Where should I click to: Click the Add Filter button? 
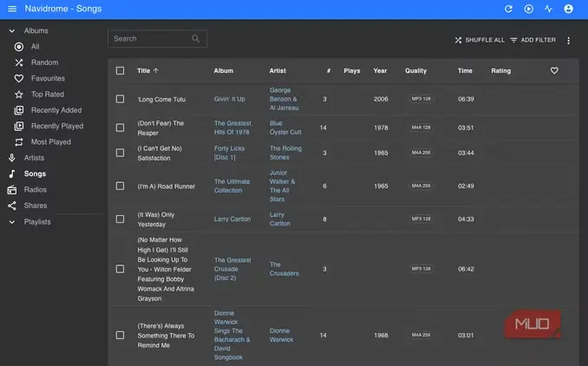coord(532,40)
